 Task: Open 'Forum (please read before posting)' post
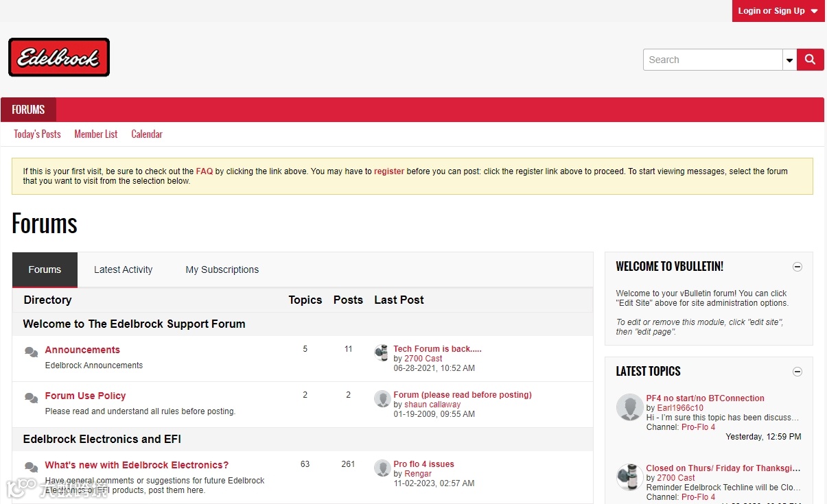coord(463,395)
